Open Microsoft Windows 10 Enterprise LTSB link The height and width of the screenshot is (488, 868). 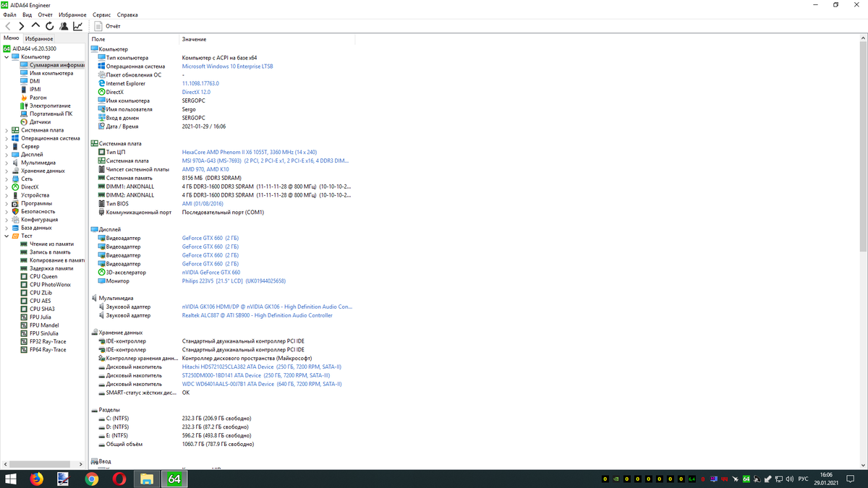[x=228, y=66]
